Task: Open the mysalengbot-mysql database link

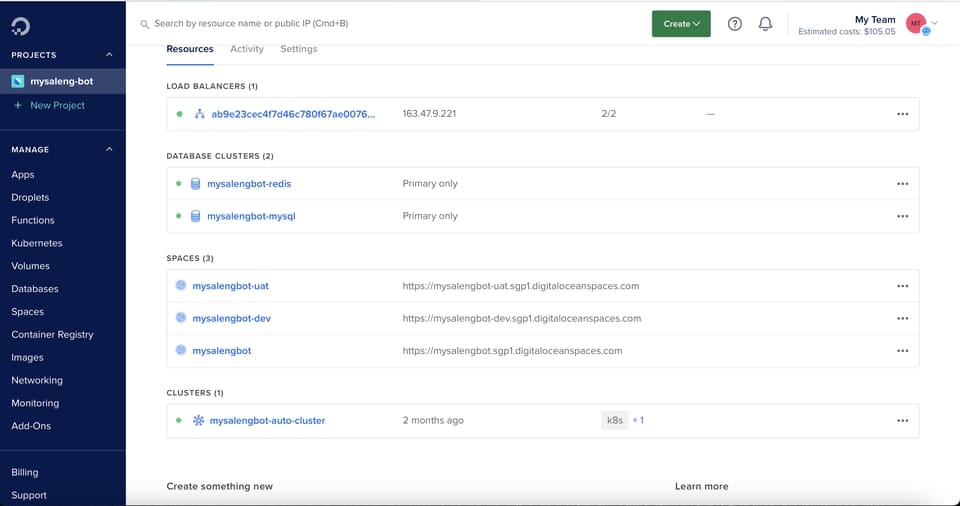Action: point(251,216)
